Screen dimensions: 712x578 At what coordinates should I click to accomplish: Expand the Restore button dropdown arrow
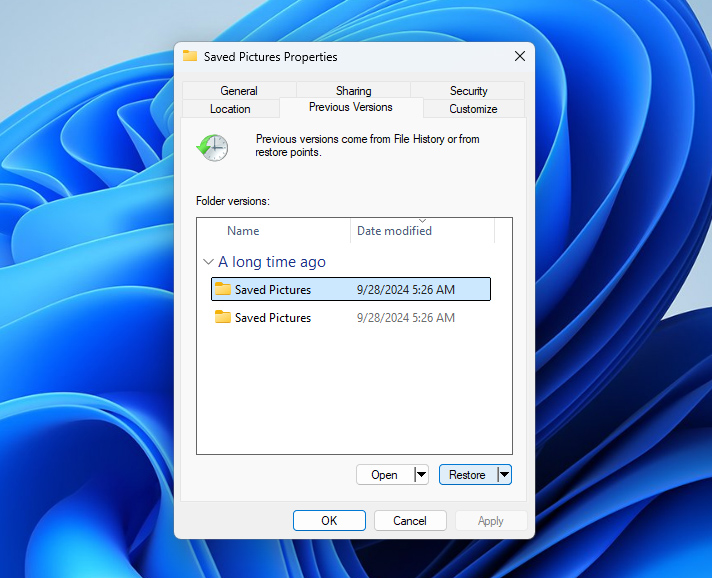click(504, 475)
